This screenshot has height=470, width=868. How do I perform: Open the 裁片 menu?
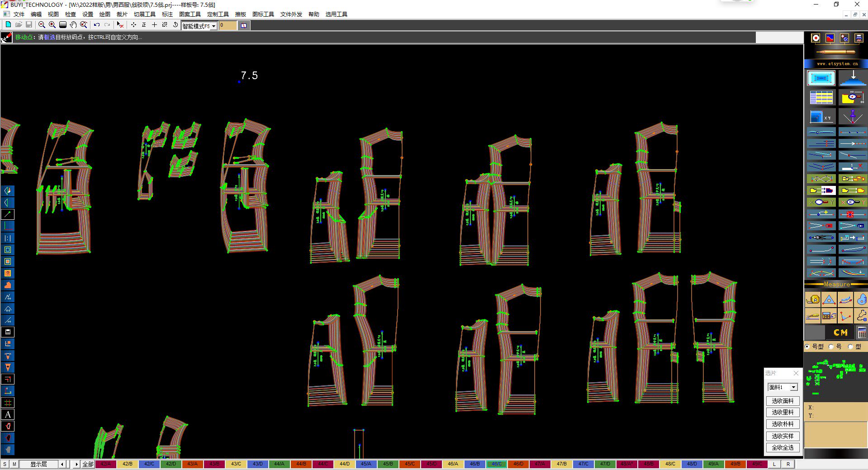pos(122,14)
